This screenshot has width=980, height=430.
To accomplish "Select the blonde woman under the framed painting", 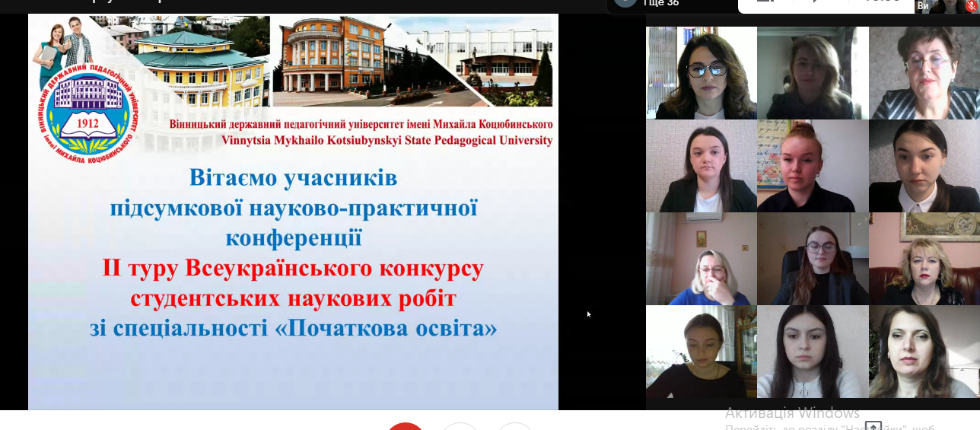I will tap(924, 260).
